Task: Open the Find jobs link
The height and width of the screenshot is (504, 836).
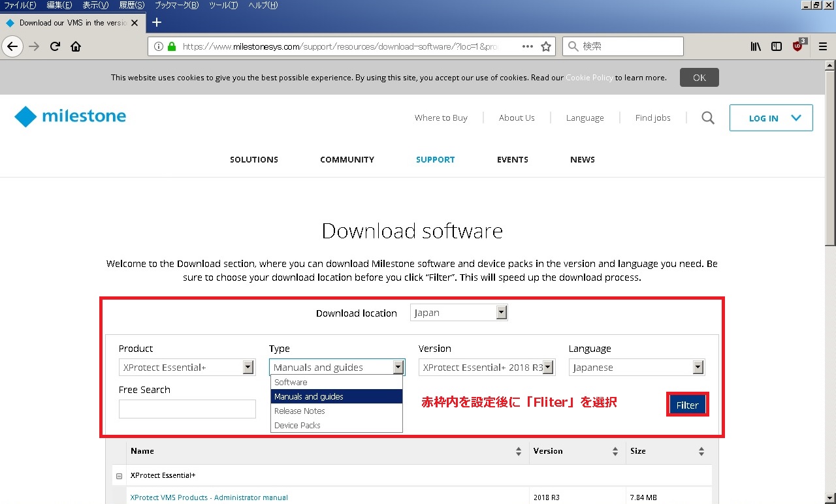Action: point(653,118)
